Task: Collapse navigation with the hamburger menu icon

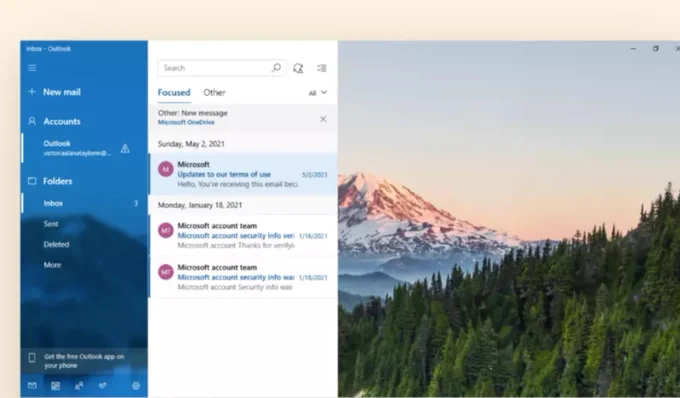Action: point(32,68)
